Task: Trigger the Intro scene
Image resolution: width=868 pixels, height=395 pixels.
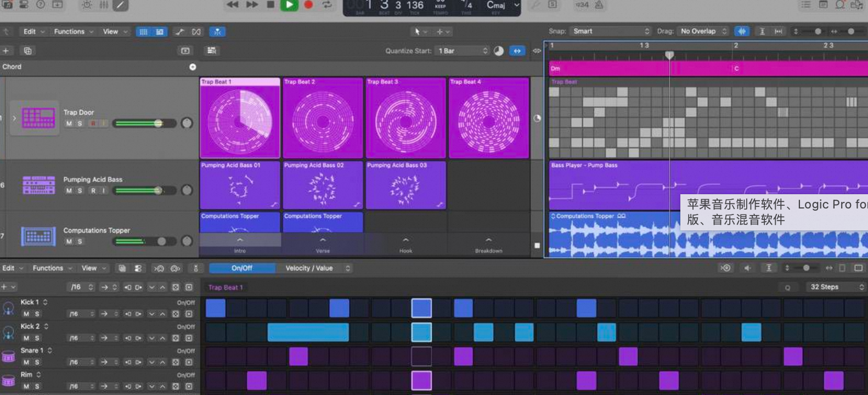Action: click(x=240, y=245)
